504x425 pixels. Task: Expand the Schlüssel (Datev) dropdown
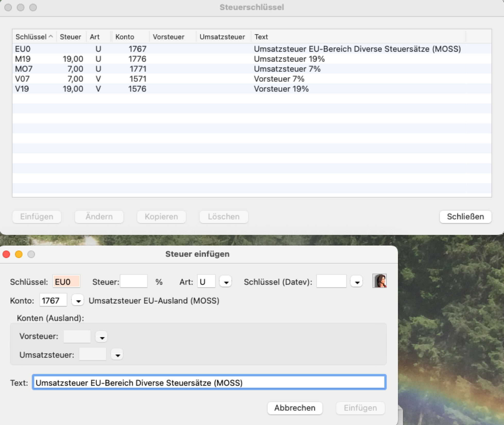tap(357, 282)
